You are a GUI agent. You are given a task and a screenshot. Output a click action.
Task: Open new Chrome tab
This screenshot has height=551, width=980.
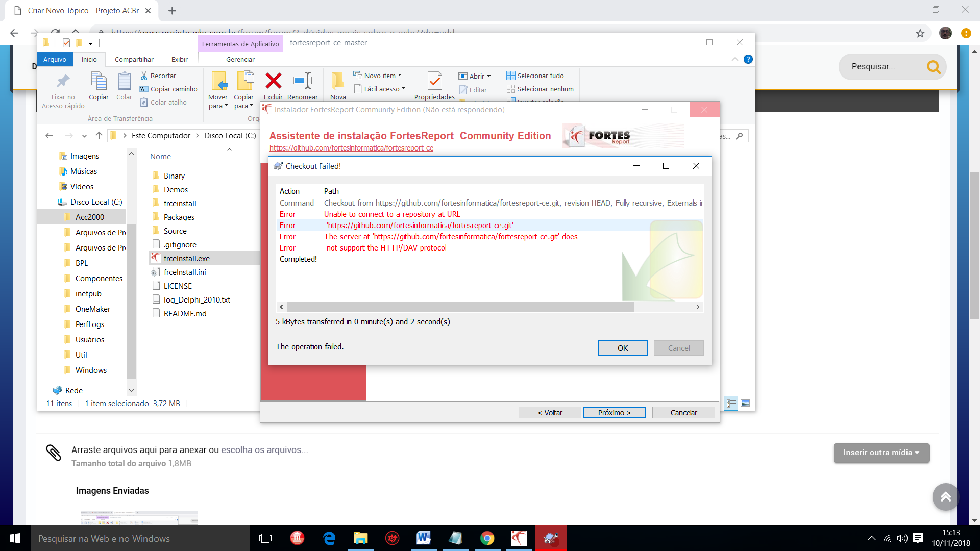(172, 11)
